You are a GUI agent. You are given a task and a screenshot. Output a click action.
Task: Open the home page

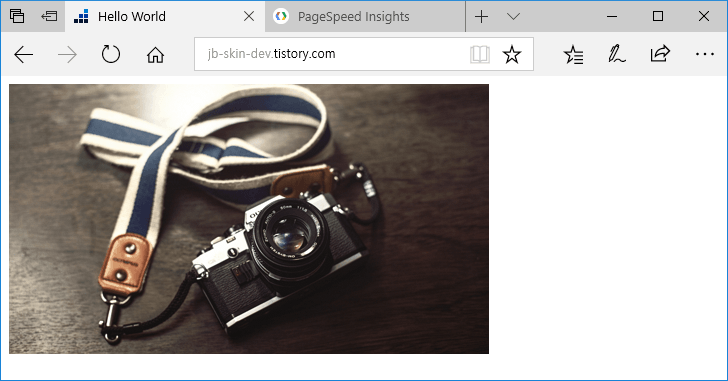[x=155, y=55]
